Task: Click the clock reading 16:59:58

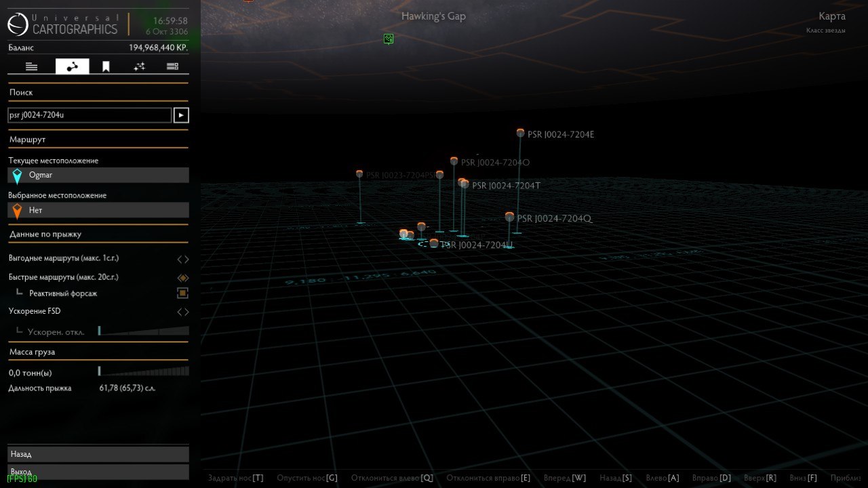Action: (x=171, y=21)
